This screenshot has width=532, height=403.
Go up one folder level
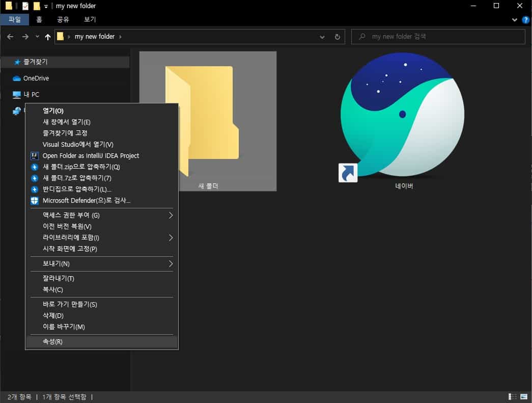(48, 37)
